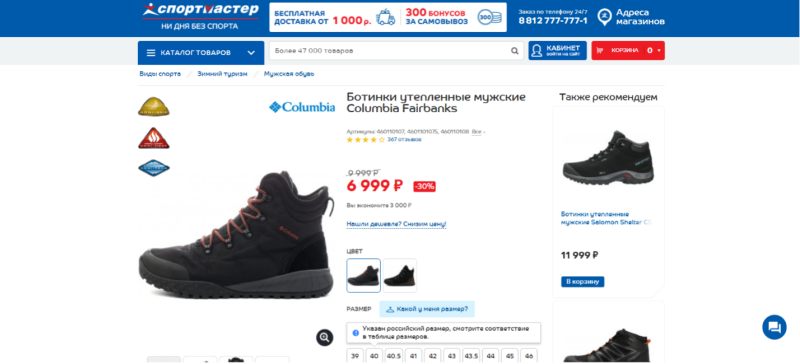
Task: Click the store locations pin icon
Action: [604, 17]
